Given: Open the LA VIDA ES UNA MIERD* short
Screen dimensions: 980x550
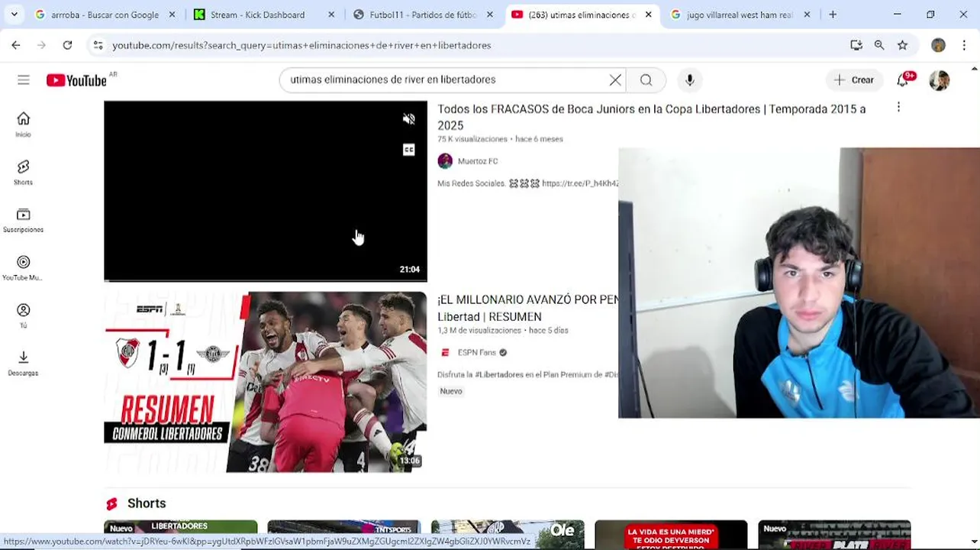Looking at the screenshot, I should (x=671, y=535).
